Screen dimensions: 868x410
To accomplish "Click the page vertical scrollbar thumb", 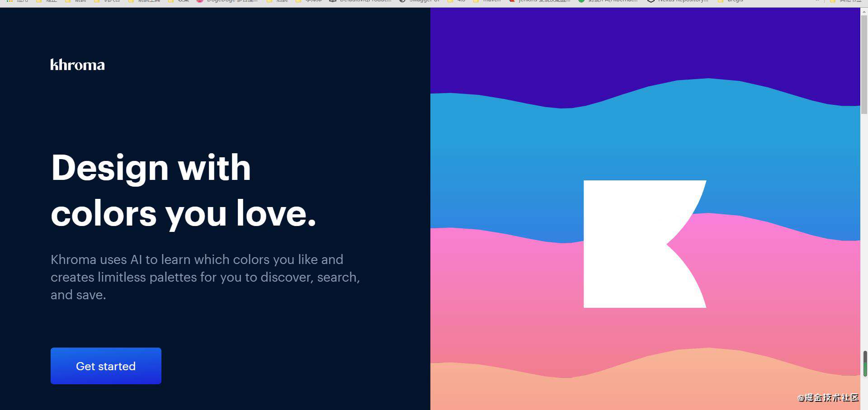I will 864,65.
